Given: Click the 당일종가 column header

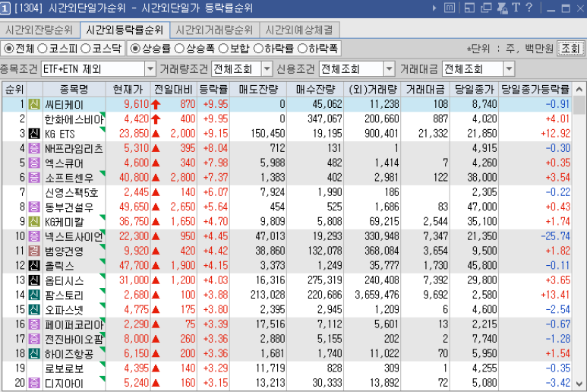Looking at the screenshot, I should pos(474,90).
